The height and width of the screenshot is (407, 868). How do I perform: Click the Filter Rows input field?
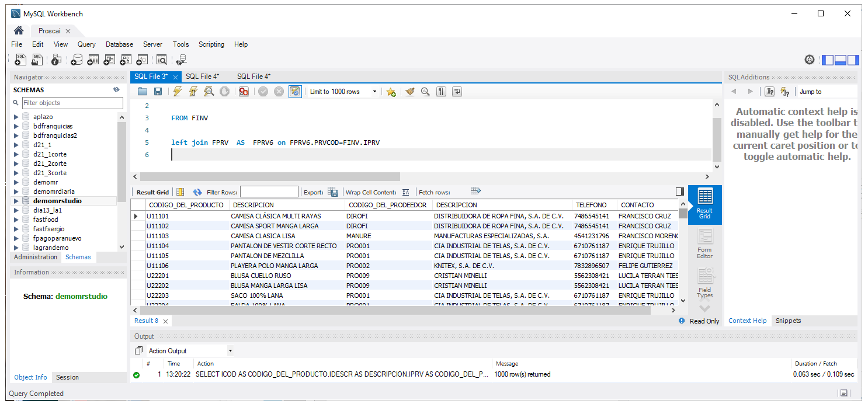(x=269, y=192)
